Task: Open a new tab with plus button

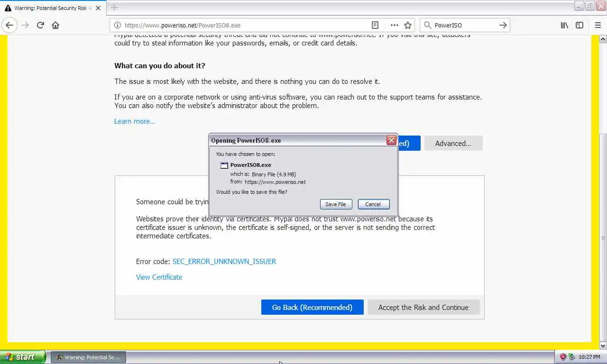Action: [114, 7]
